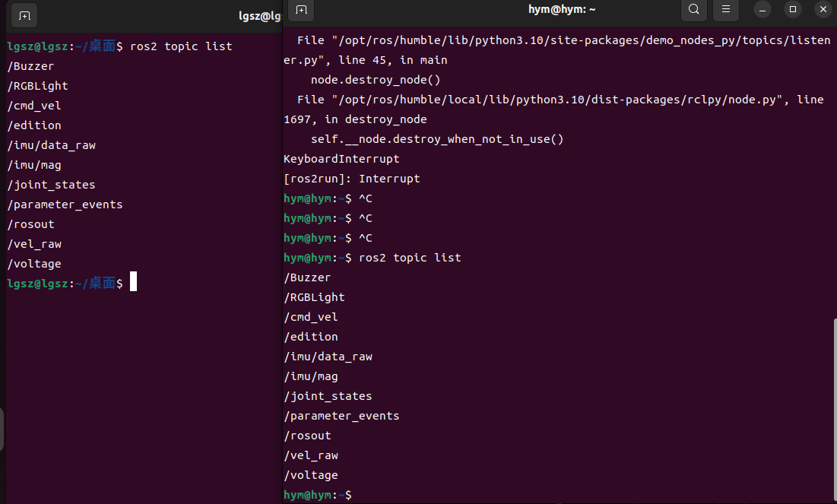This screenshot has width=837, height=504.
Task: Click the lgsz@lg terminal title
Action: (259, 16)
